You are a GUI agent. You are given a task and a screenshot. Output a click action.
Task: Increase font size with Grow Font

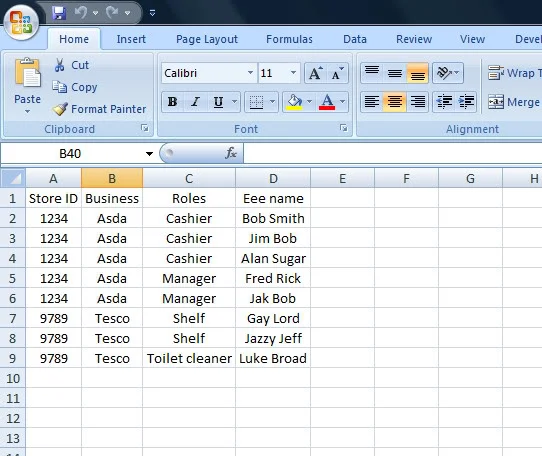tap(316, 73)
